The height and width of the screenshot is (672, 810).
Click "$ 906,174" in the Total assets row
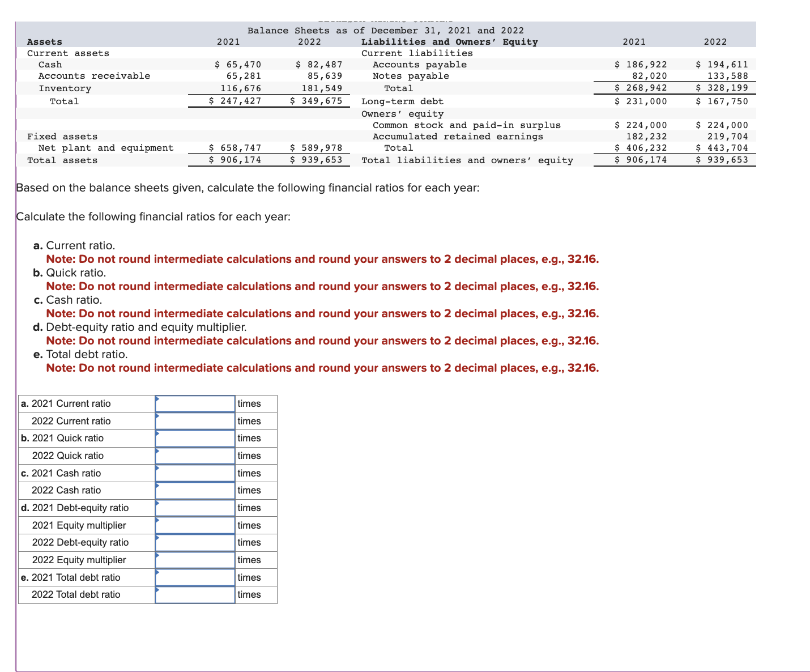[x=235, y=160]
